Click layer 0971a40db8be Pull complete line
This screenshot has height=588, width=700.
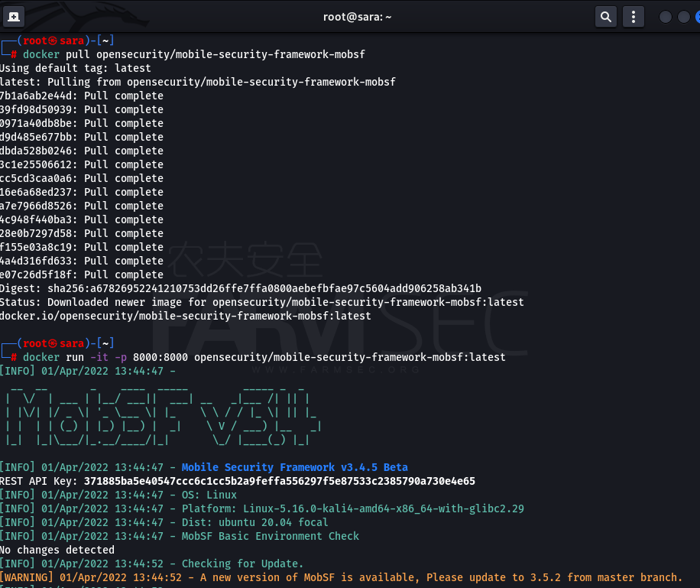click(x=82, y=123)
